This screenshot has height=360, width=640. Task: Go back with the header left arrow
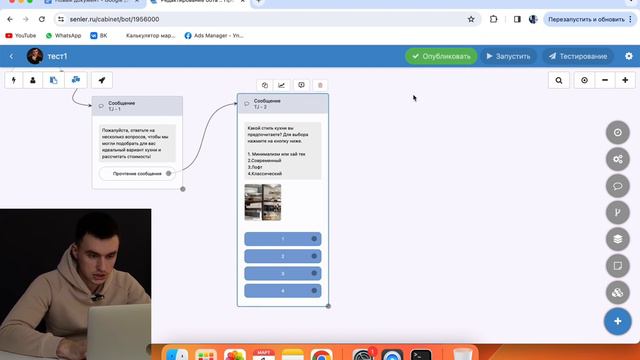[11, 56]
